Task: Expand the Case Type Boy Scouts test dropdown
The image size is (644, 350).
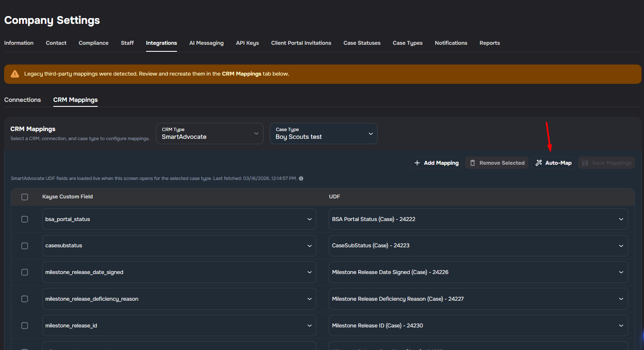Action: pos(323,134)
